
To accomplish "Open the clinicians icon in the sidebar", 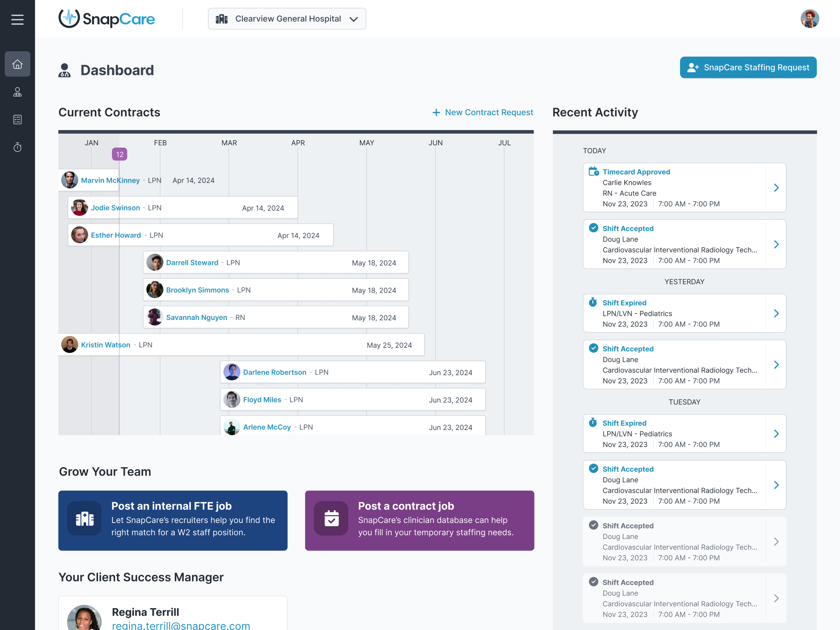I will (x=17, y=92).
